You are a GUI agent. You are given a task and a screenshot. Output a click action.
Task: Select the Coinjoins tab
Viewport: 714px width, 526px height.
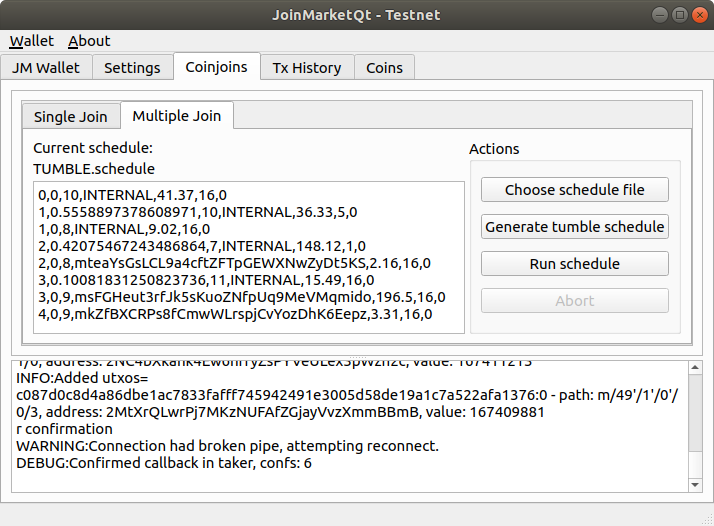click(x=216, y=67)
